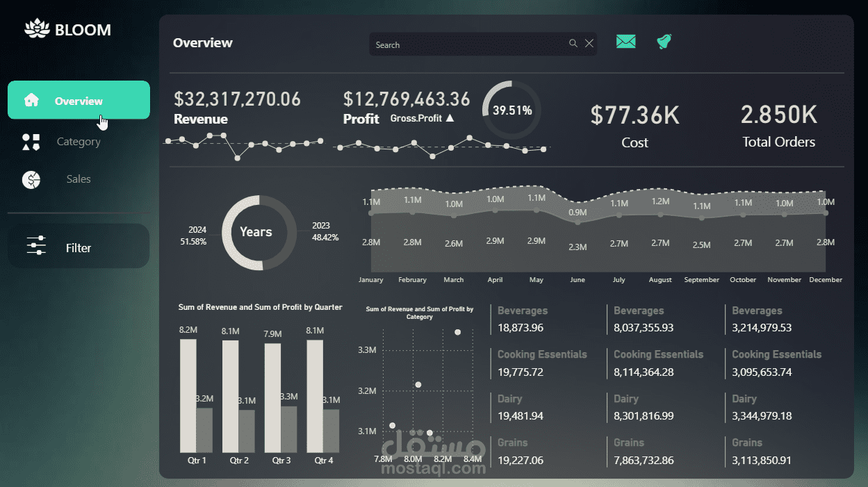Open the Overview navigation tab
The width and height of the screenshot is (868, 487).
79,100
